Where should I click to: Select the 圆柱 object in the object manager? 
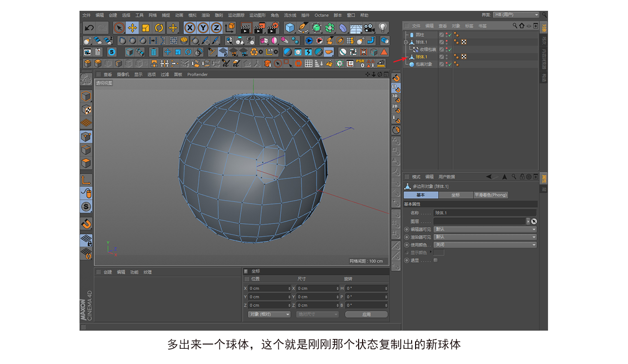click(419, 35)
